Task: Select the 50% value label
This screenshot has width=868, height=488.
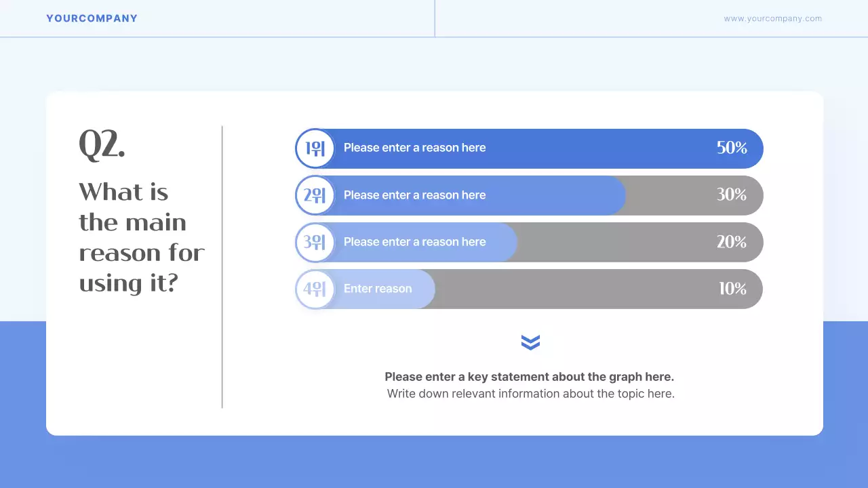Action: (x=731, y=148)
